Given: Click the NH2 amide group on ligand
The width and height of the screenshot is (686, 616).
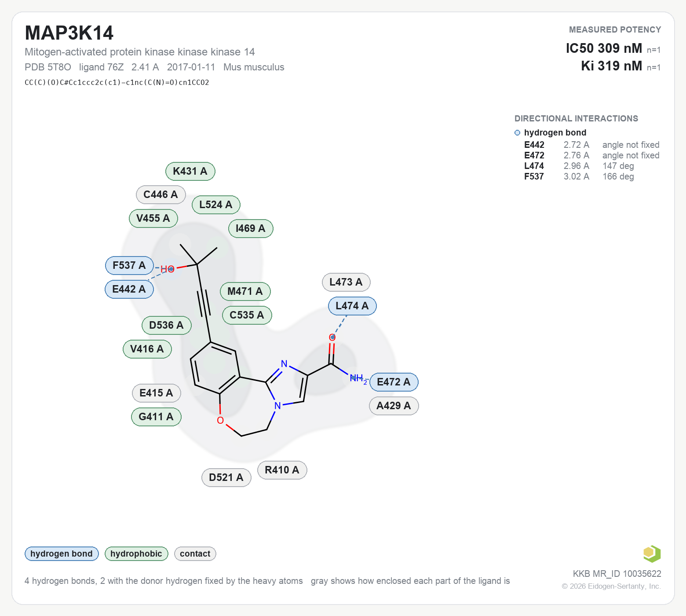Looking at the screenshot, I should coord(358,378).
